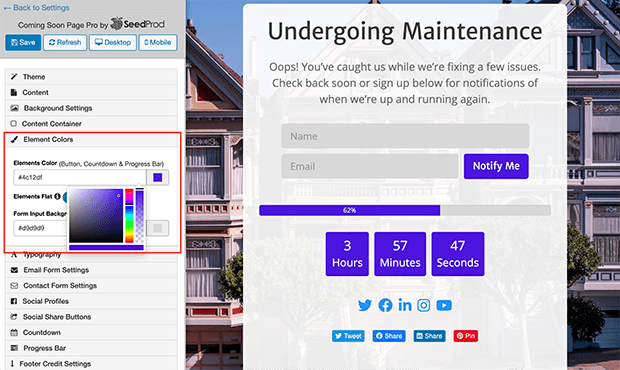Click the Background Settings image icon

15,108
